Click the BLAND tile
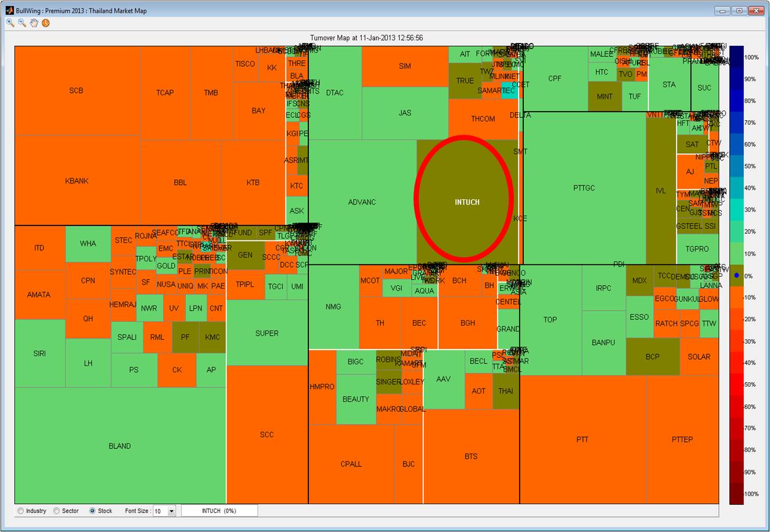 coord(120,446)
